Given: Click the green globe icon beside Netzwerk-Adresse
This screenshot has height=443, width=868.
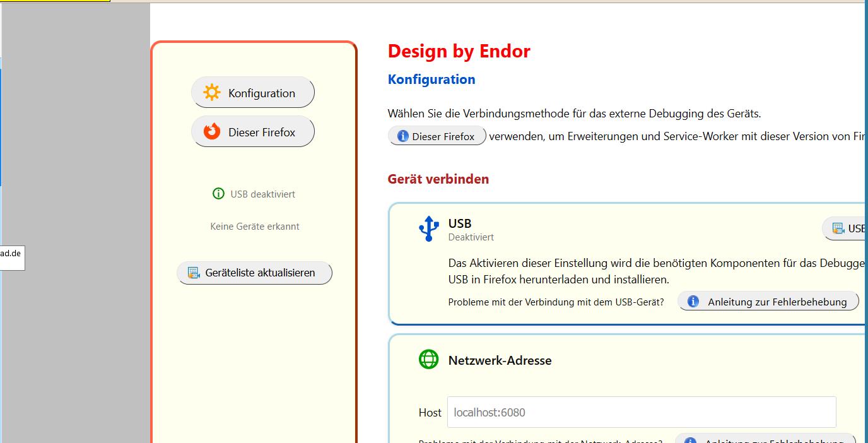Looking at the screenshot, I should point(429,360).
